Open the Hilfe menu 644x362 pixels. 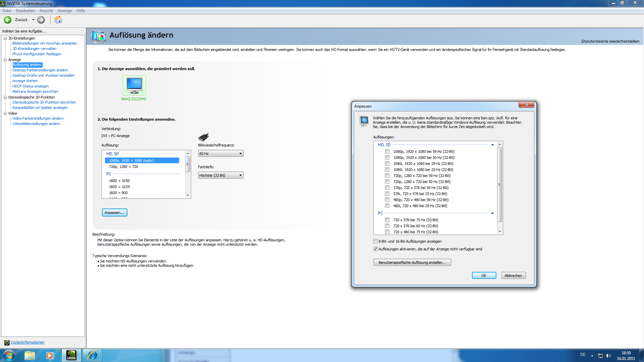[80, 11]
